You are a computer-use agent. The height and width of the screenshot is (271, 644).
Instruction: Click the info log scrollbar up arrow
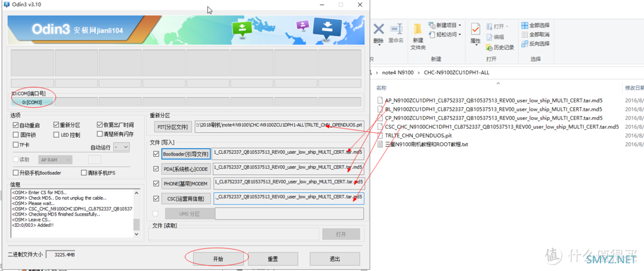click(137, 192)
